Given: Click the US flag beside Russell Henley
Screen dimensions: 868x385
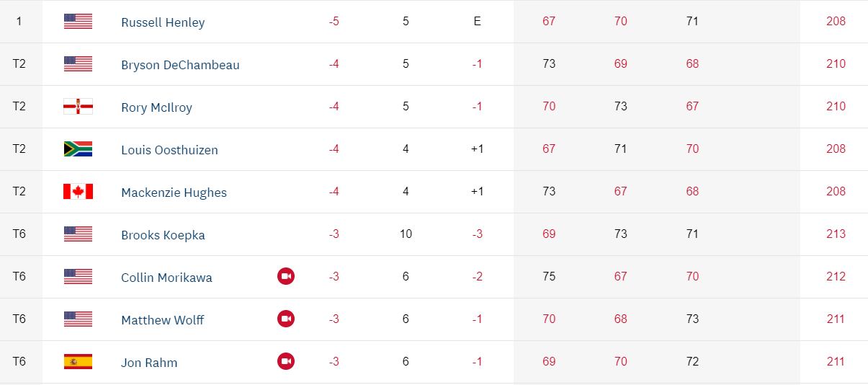Looking at the screenshot, I should tap(78, 22).
